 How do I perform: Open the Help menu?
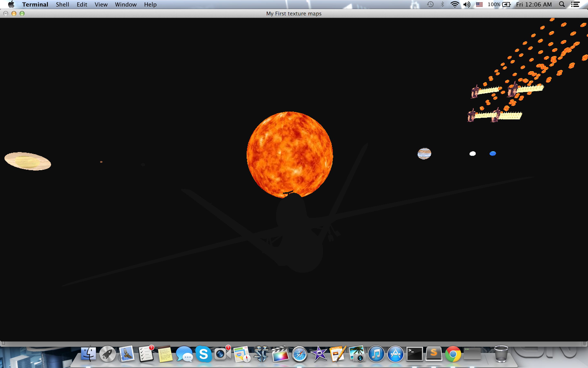click(150, 4)
